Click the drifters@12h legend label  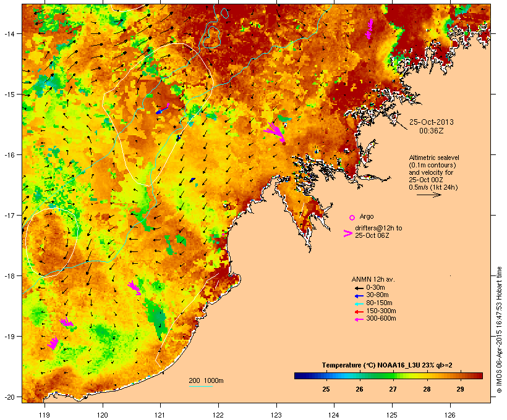378,232
